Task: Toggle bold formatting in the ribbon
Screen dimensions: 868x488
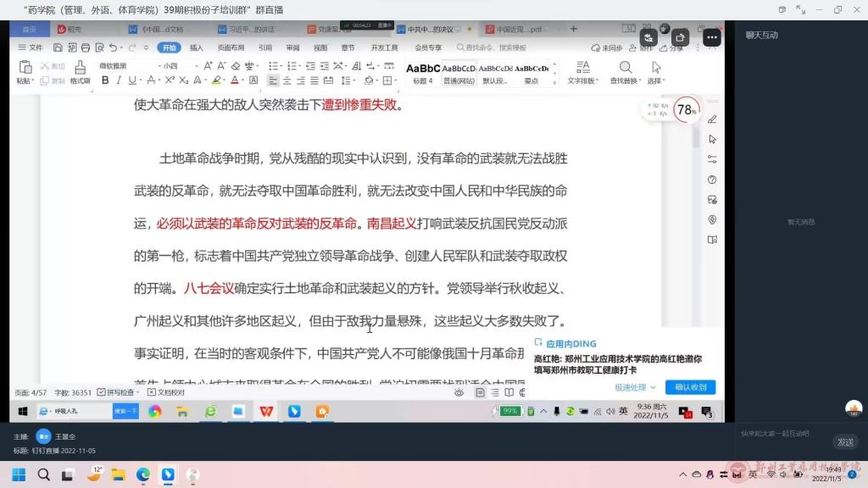Action: pyautogui.click(x=105, y=80)
